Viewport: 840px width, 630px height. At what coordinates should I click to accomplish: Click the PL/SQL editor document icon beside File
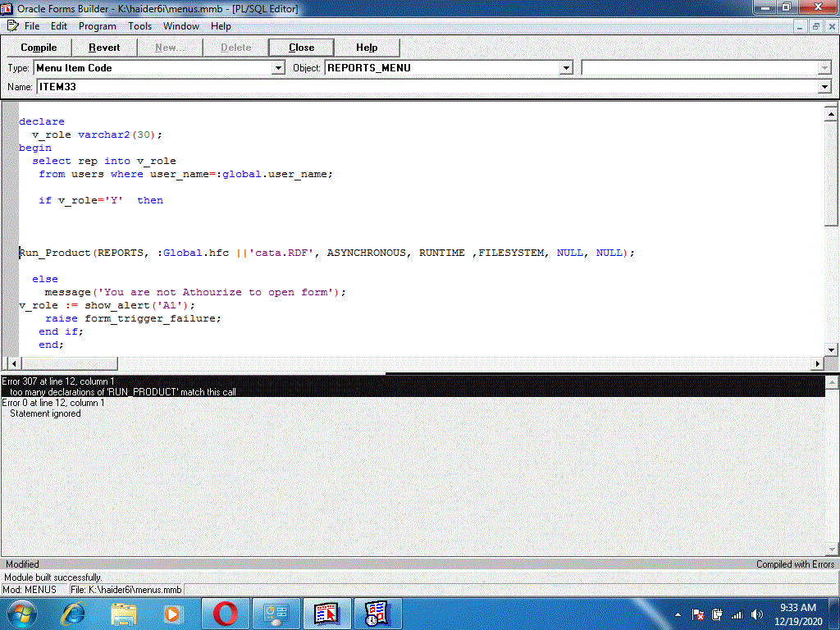(13, 25)
